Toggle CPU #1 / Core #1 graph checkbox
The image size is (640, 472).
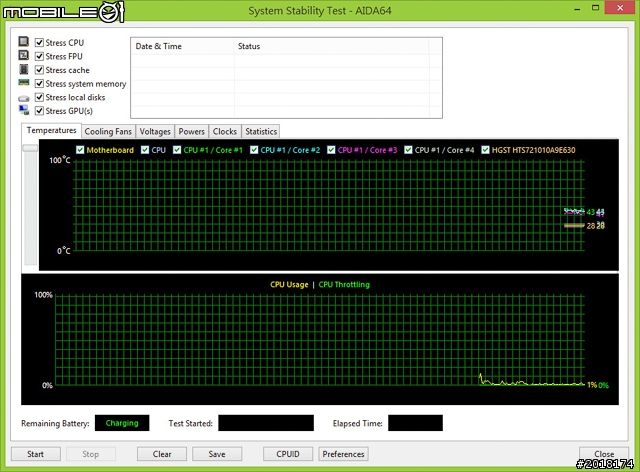pos(177,150)
